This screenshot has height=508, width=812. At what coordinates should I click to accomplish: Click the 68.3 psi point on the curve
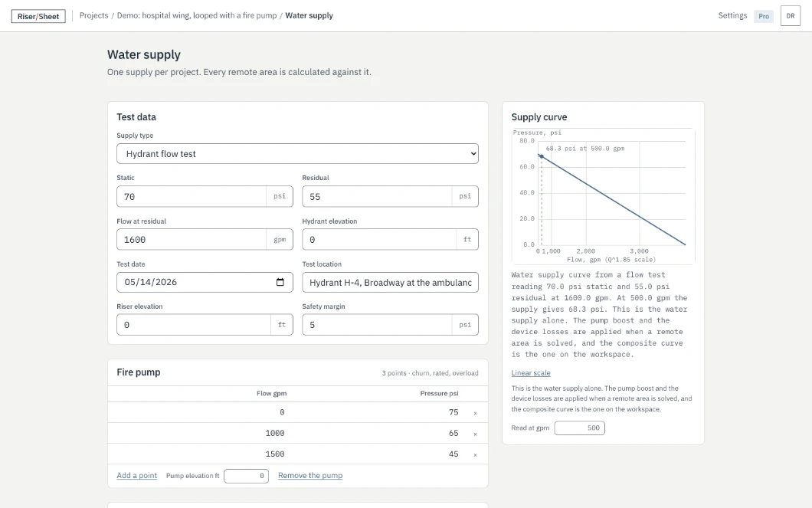542,156
